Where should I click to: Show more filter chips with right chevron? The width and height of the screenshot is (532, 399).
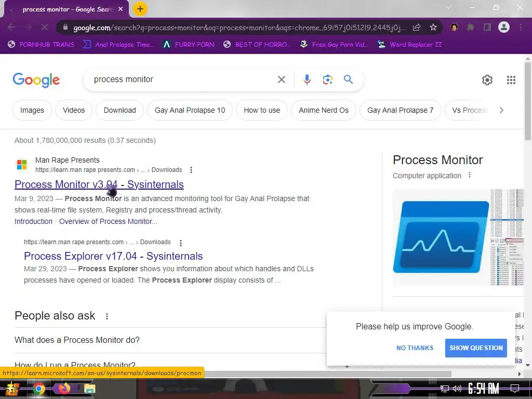click(501, 110)
